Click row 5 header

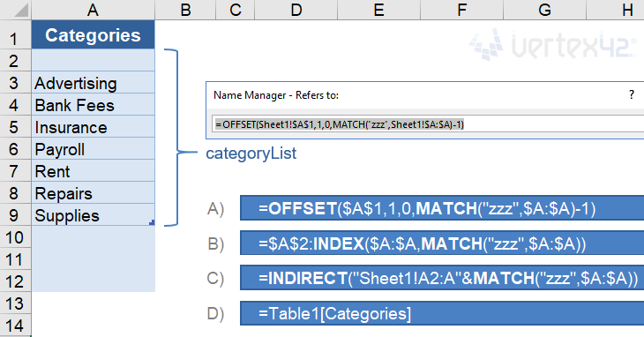coord(15,127)
